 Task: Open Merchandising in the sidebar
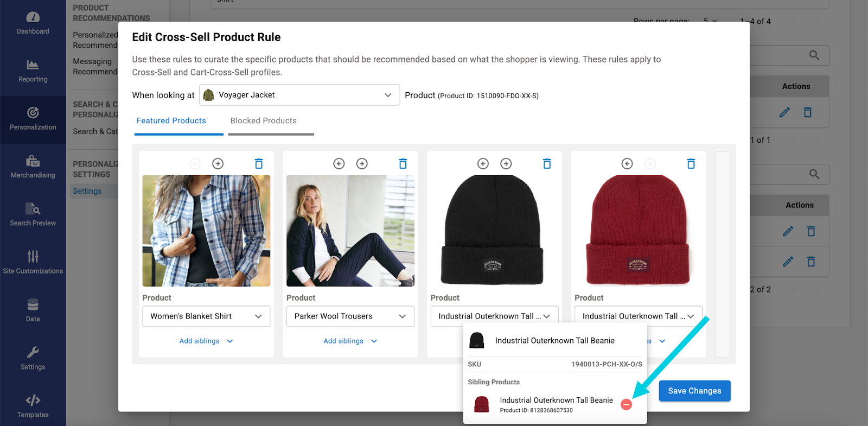(33, 167)
